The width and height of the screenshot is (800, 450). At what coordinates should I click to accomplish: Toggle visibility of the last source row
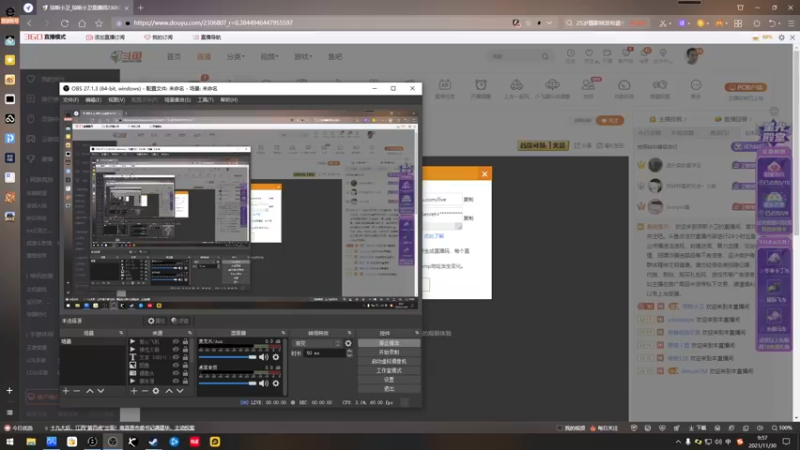(176, 381)
